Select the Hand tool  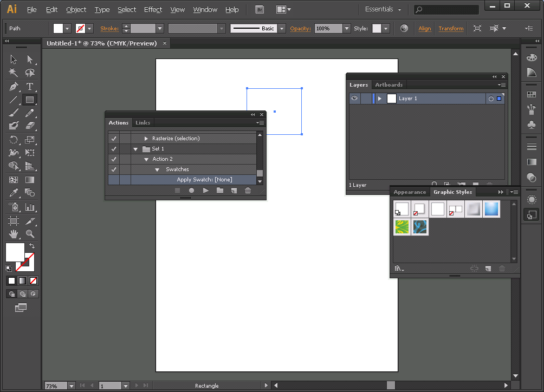(14, 234)
